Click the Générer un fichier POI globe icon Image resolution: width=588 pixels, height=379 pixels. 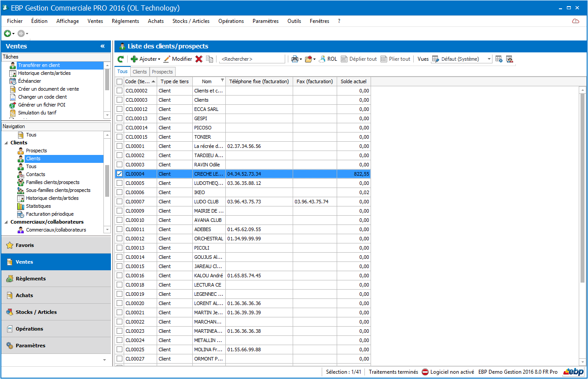pyautogui.click(x=13, y=105)
